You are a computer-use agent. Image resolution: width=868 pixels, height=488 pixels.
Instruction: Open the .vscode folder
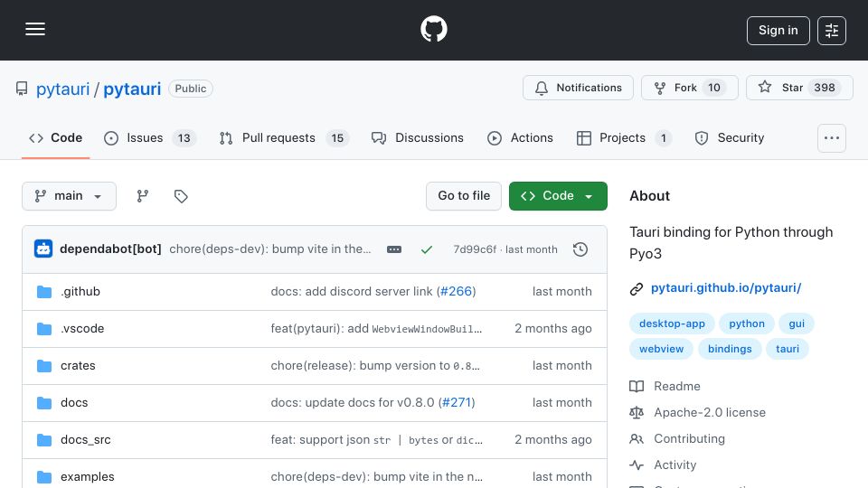(x=82, y=329)
